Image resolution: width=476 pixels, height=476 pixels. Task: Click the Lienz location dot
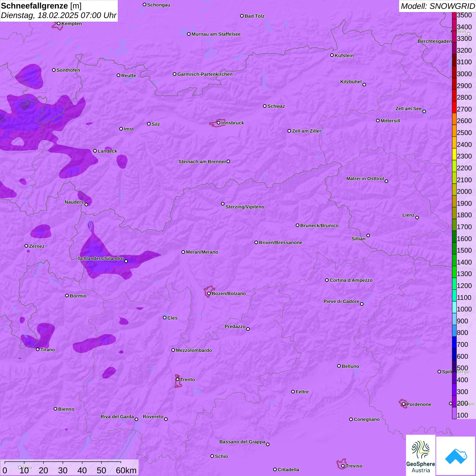click(x=417, y=218)
